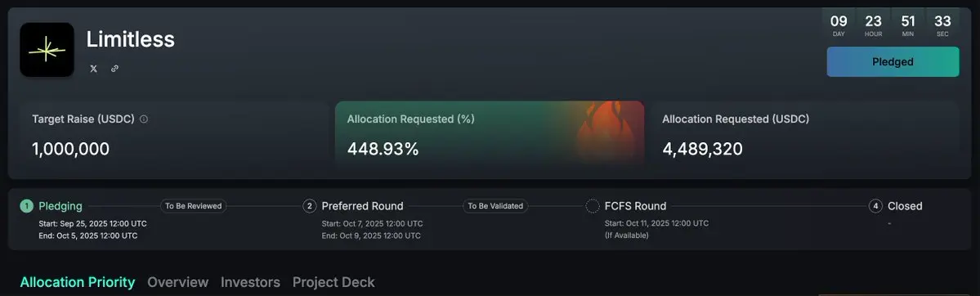Click the To Be Validated badge

coord(495,206)
